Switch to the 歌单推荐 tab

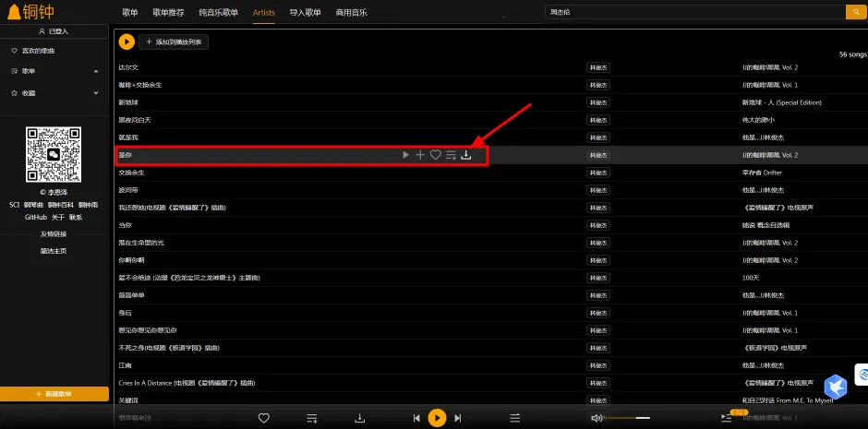167,12
